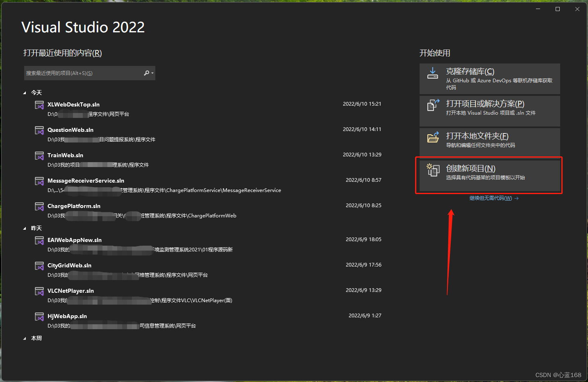The height and width of the screenshot is (382, 588).
Task: Click the timestamp 2022/6/10 13:29
Action: point(362,155)
